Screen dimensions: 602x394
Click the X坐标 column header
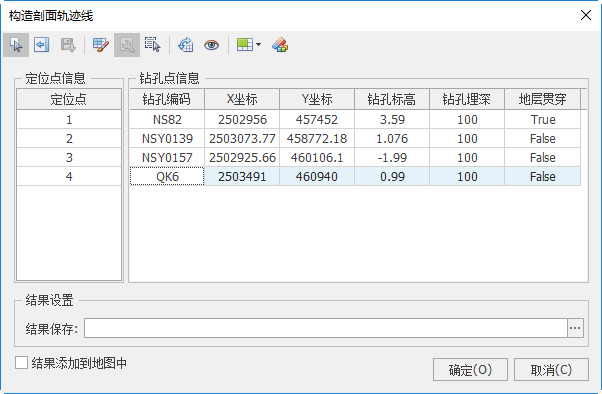(242, 99)
